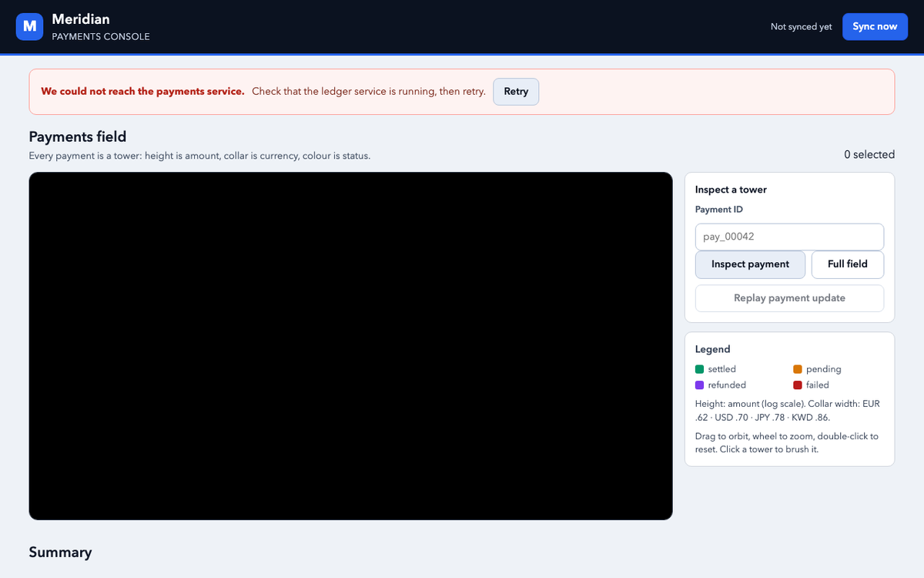Click the 'Legend' panel title
The width and height of the screenshot is (924, 578).
click(712, 349)
